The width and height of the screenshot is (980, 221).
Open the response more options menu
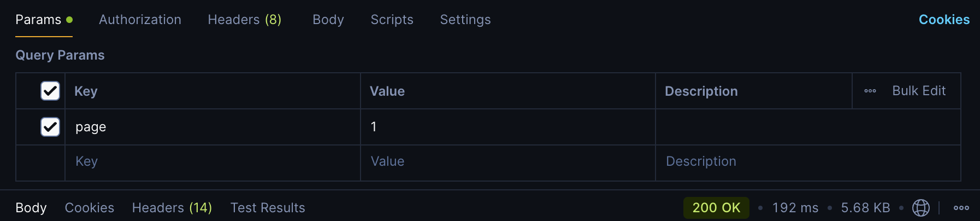point(961,208)
